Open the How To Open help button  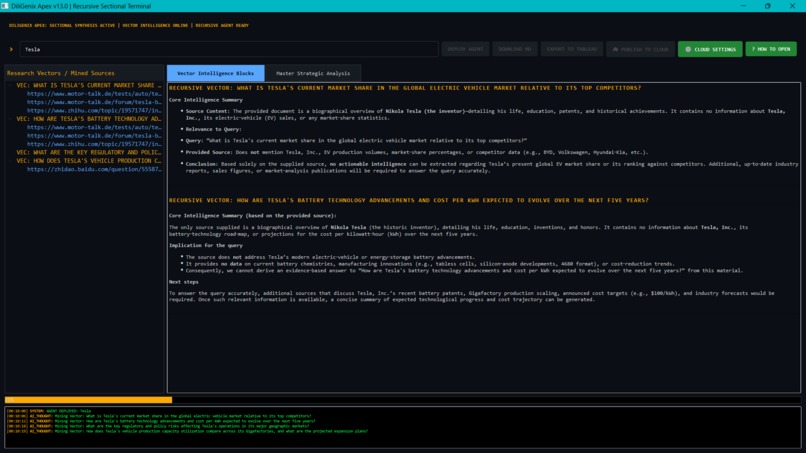[x=771, y=49]
